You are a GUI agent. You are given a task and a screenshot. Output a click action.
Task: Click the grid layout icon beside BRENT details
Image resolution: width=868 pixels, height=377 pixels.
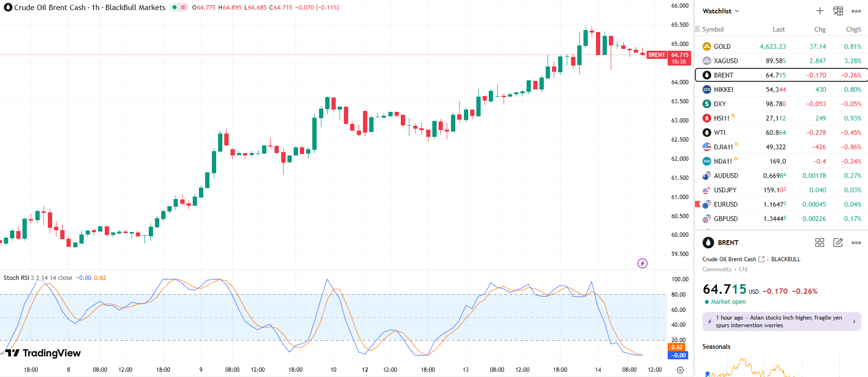pyautogui.click(x=820, y=243)
